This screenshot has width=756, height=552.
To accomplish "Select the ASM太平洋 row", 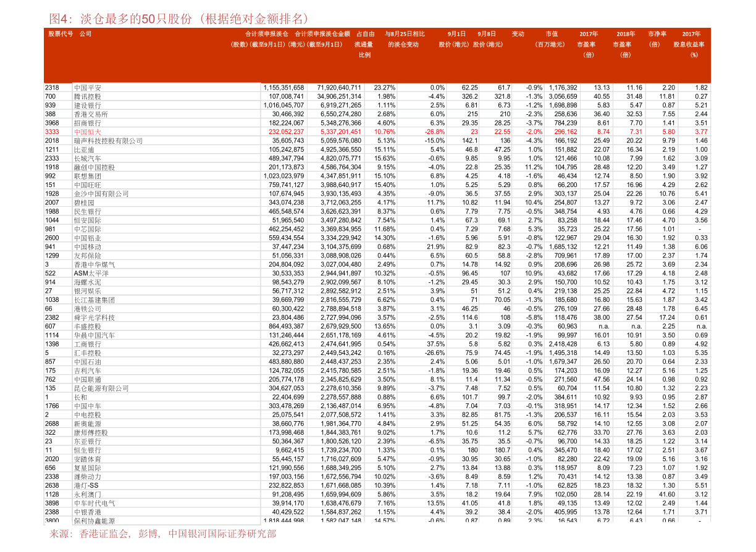I will tap(91, 274).
